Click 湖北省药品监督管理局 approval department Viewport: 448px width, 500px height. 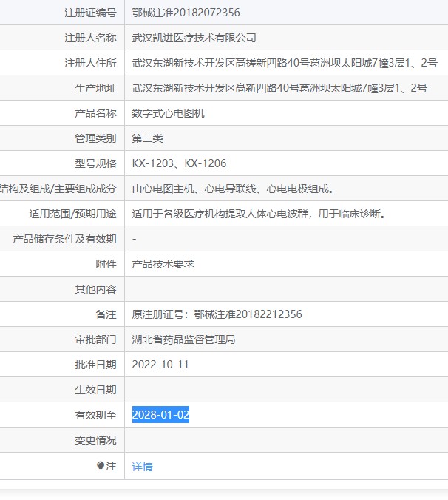pos(183,339)
